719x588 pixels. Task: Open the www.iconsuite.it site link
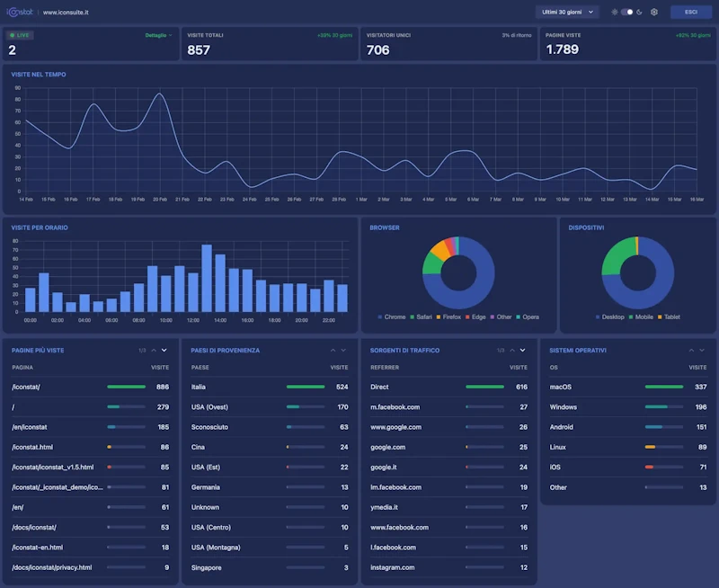click(66, 13)
